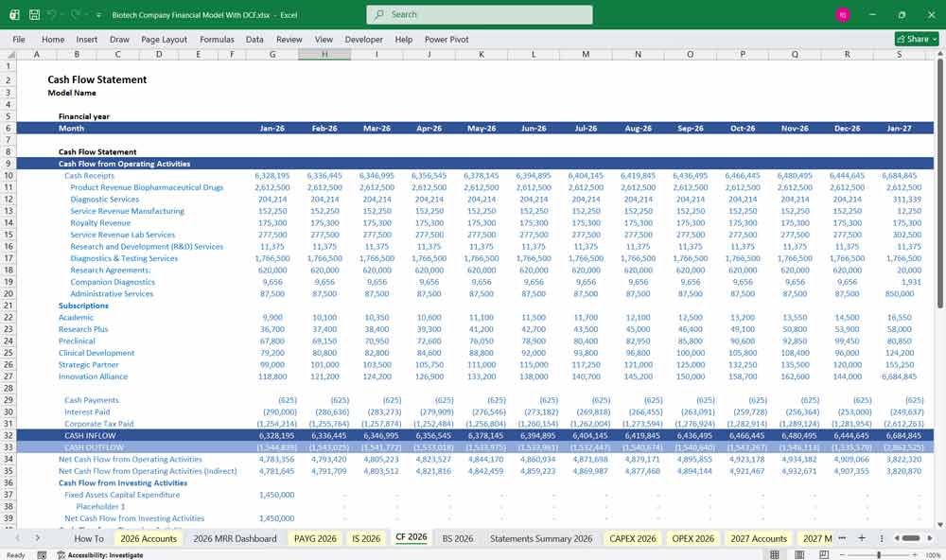Open the BS 2026 sheet tab
Image resolution: width=946 pixels, height=560 pixels.
tap(457, 536)
